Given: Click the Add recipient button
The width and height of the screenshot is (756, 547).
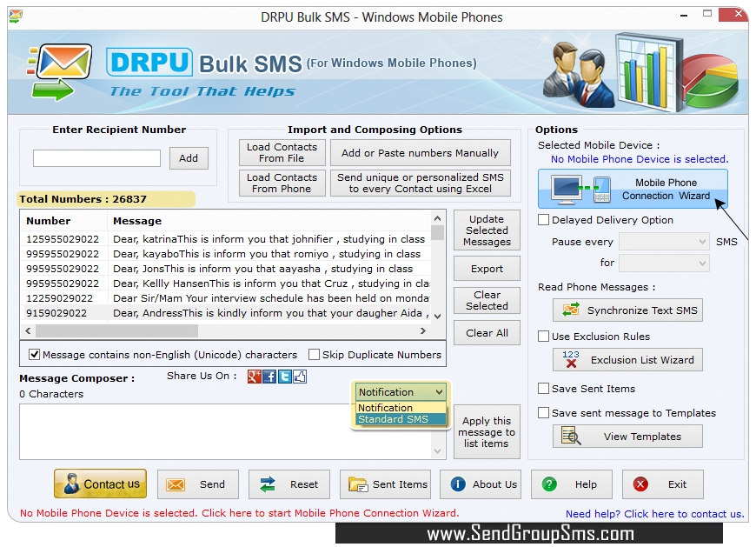Looking at the screenshot, I should [189, 158].
